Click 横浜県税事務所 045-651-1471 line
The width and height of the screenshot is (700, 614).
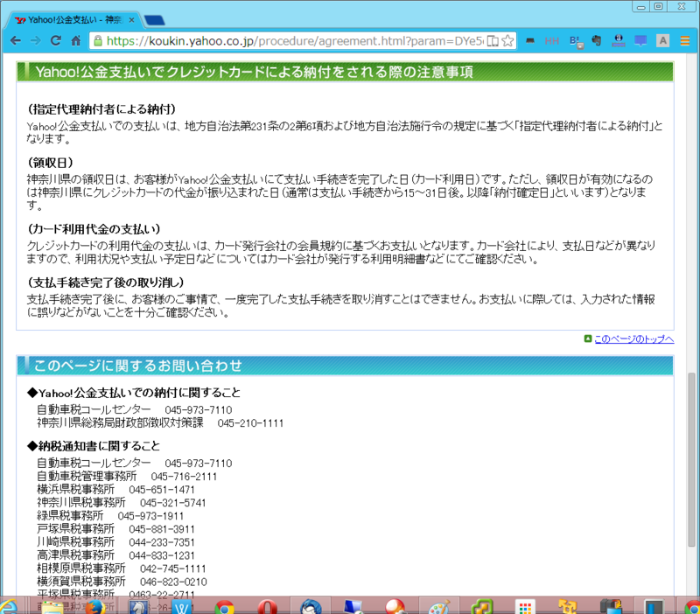pyautogui.click(x=115, y=490)
